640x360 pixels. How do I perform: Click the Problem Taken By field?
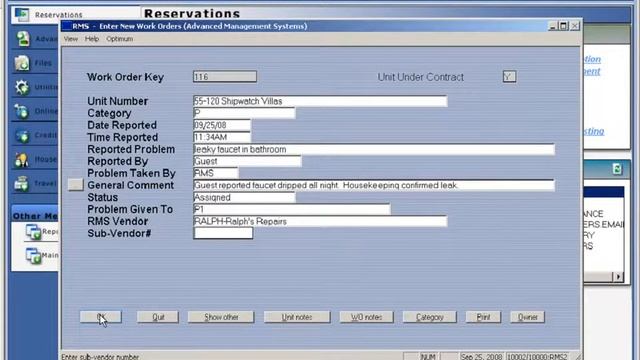(x=216, y=173)
